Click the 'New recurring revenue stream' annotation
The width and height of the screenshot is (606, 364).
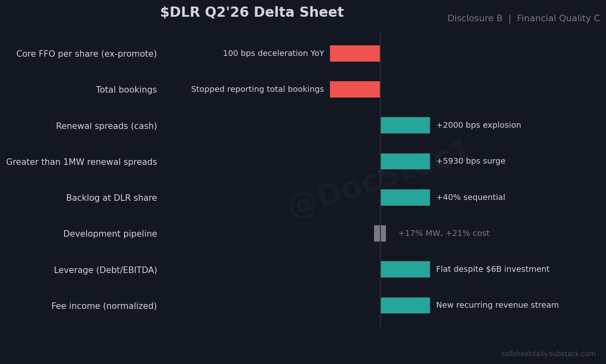[497, 305]
